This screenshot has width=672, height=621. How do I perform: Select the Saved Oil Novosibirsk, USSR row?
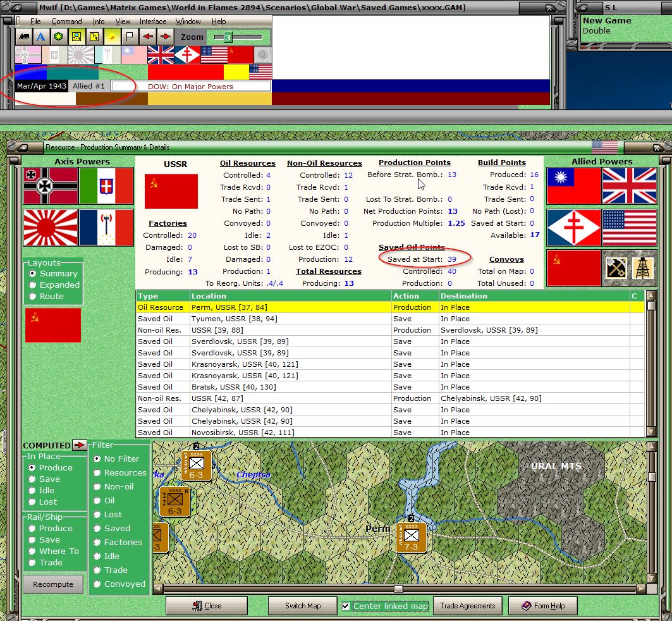[x=390, y=433]
